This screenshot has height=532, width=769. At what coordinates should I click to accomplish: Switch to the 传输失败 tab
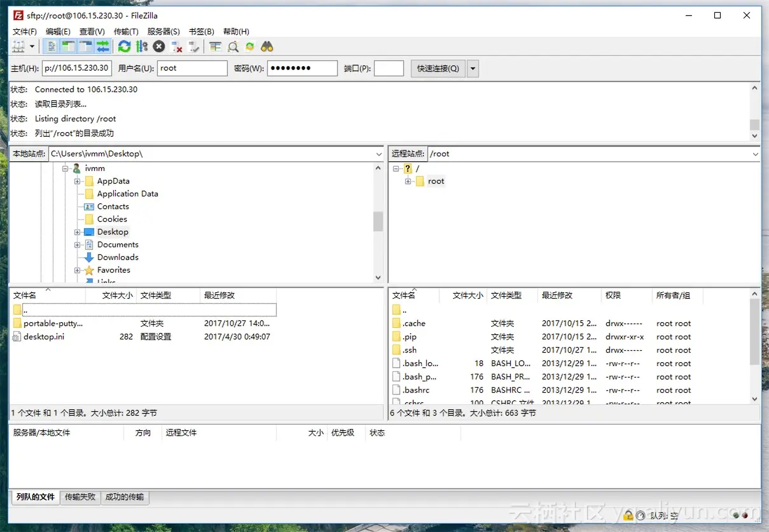80,497
